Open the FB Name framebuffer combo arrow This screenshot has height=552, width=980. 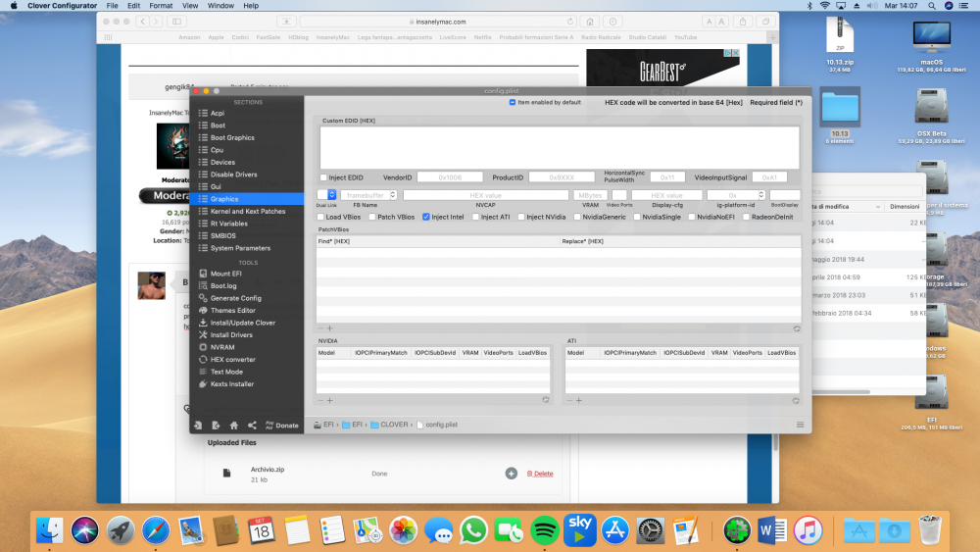[x=393, y=195]
